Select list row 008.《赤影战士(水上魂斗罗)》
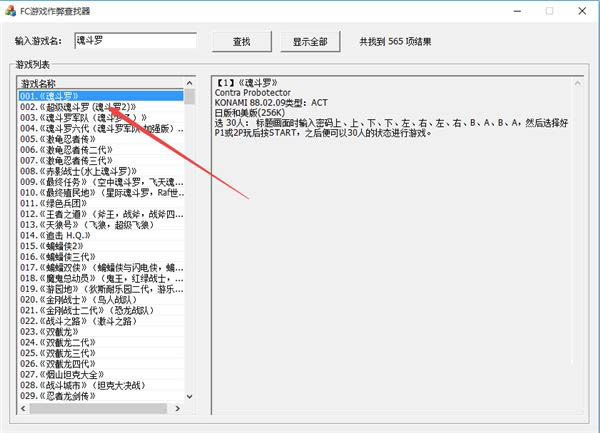 tap(101, 171)
